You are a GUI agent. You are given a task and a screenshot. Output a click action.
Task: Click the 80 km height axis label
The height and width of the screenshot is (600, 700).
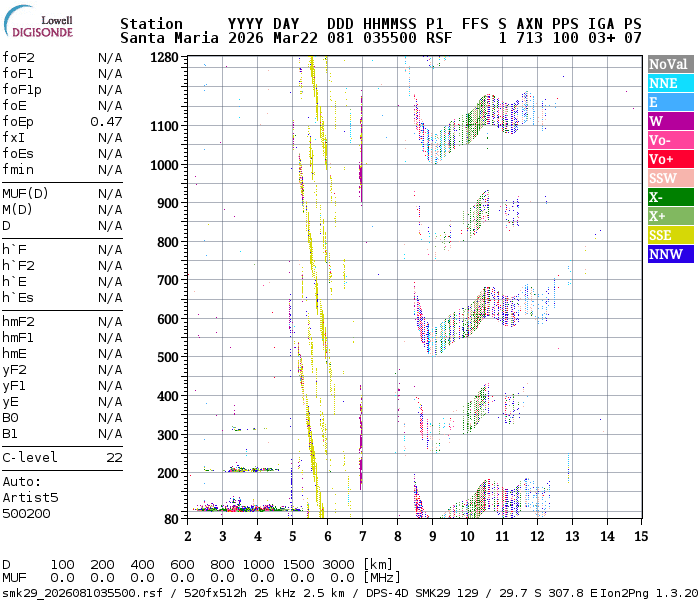coord(171,519)
